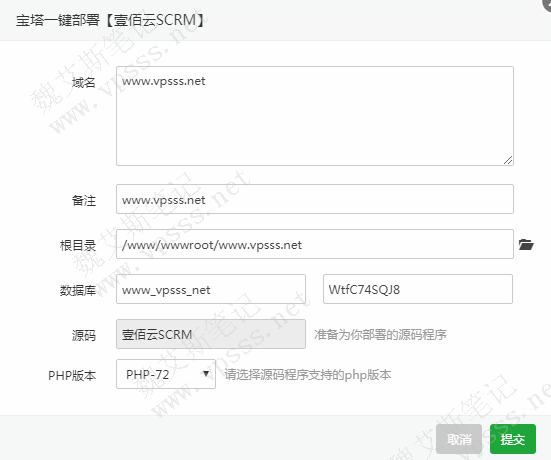Click the database name field www_vpsss_net

pyautogui.click(x=211, y=289)
